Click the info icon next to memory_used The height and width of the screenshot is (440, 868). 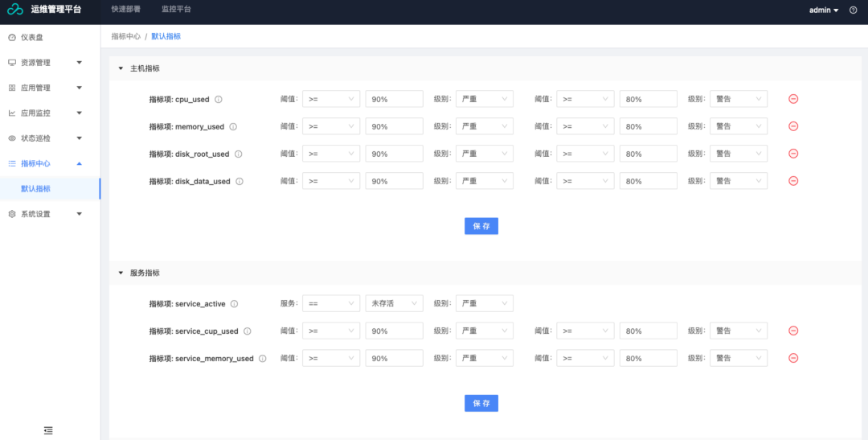coord(233,127)
